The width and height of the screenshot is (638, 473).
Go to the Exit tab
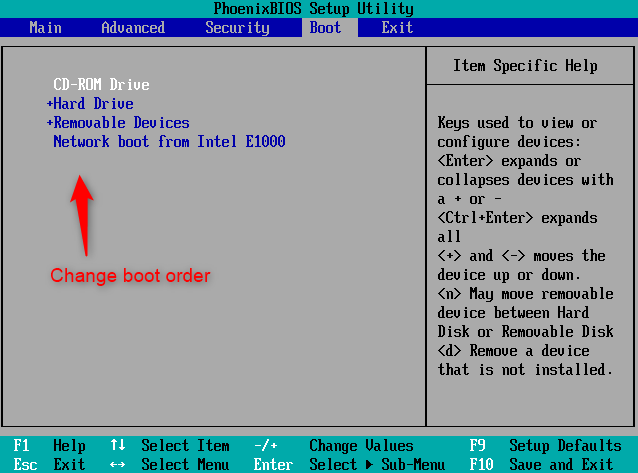tap(397, 28)
